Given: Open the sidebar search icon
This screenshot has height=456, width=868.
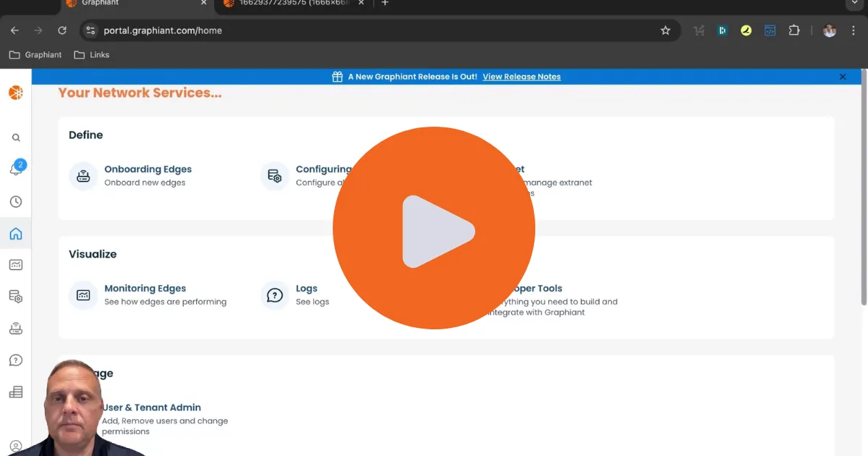Looking at the screenshot, I should click(x=16, y=138).
